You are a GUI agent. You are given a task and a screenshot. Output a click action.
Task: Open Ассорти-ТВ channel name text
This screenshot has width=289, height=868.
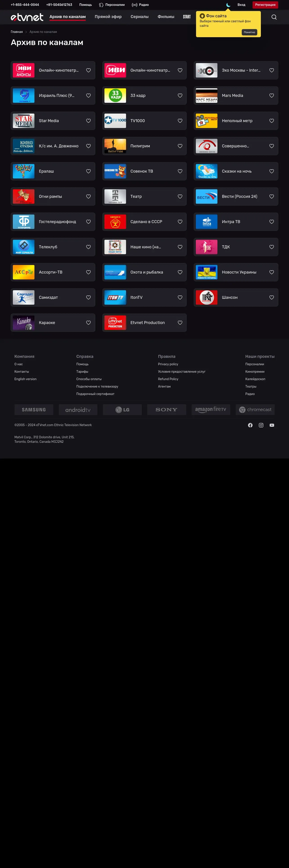click(50, 272)
